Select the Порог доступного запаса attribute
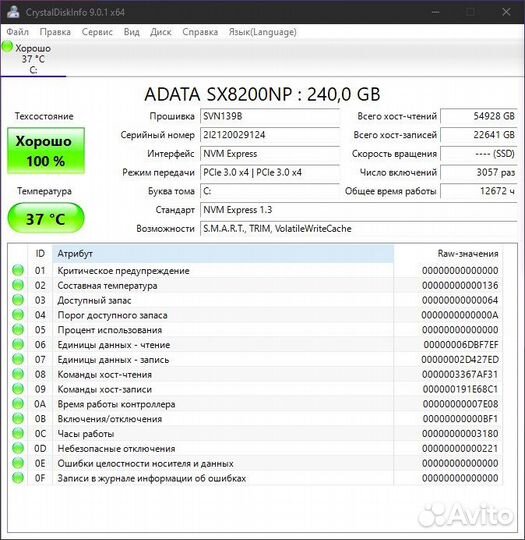Viewport: 525px width, 540px height. pos(112,315)
